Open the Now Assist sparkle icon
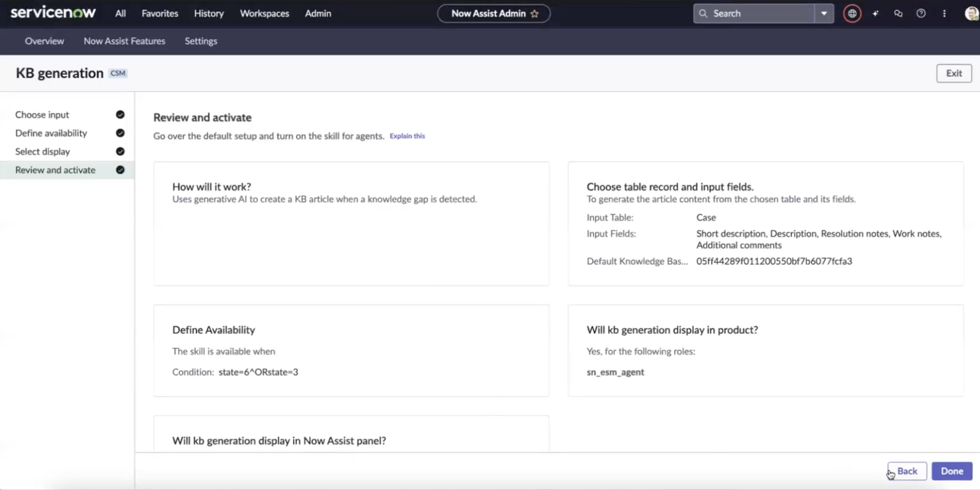This screenshot has height=490, width=980. (875, 14)
